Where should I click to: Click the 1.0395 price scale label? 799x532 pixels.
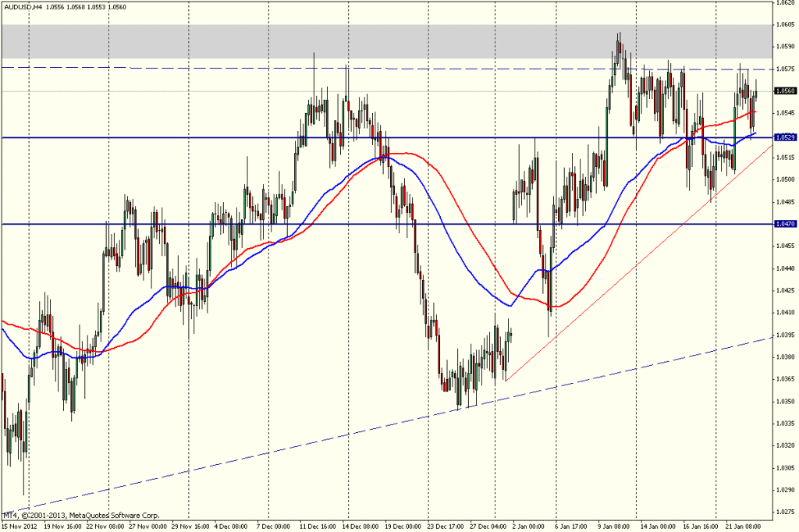tap(784, 335)
